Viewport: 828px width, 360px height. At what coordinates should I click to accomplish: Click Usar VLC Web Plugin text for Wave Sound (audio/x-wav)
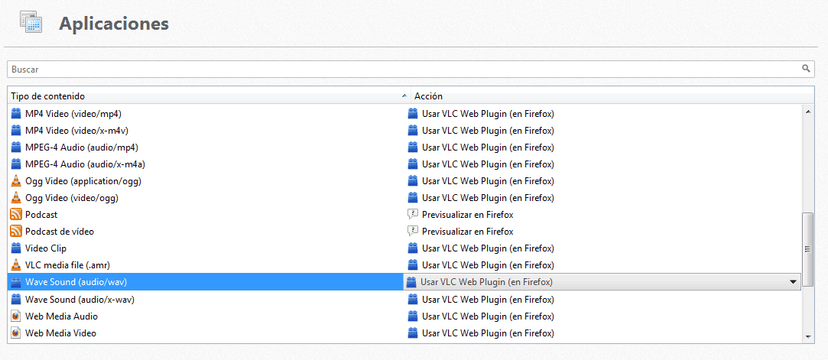(x=488, y=299)
